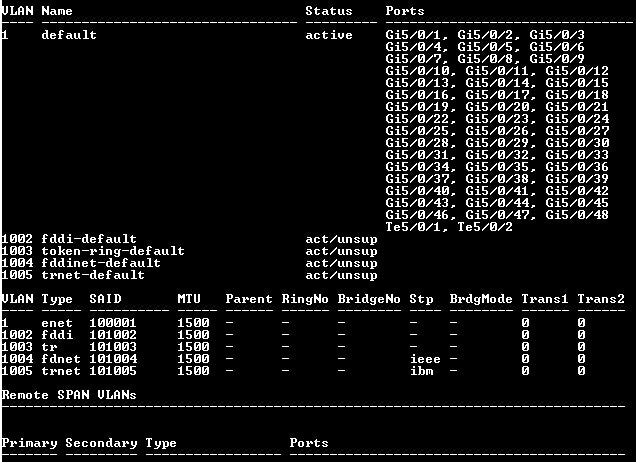Screen dimensions: 636x462
Task: Click port Te5/0/2 in the ports list
Action: coord(485,227)
